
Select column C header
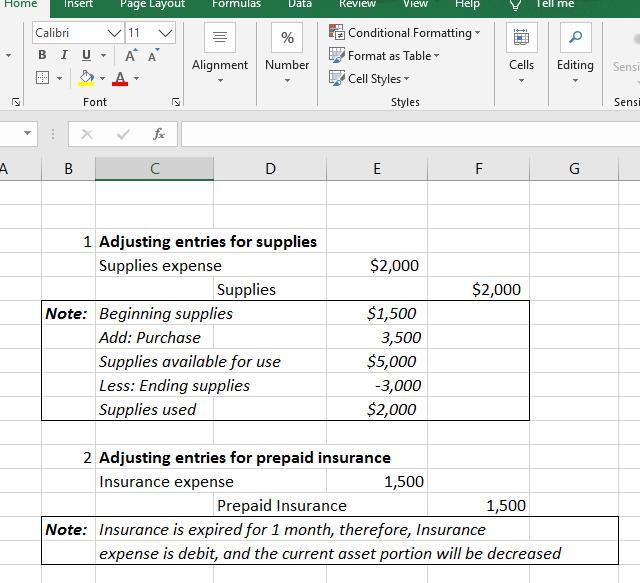point(154,169)
